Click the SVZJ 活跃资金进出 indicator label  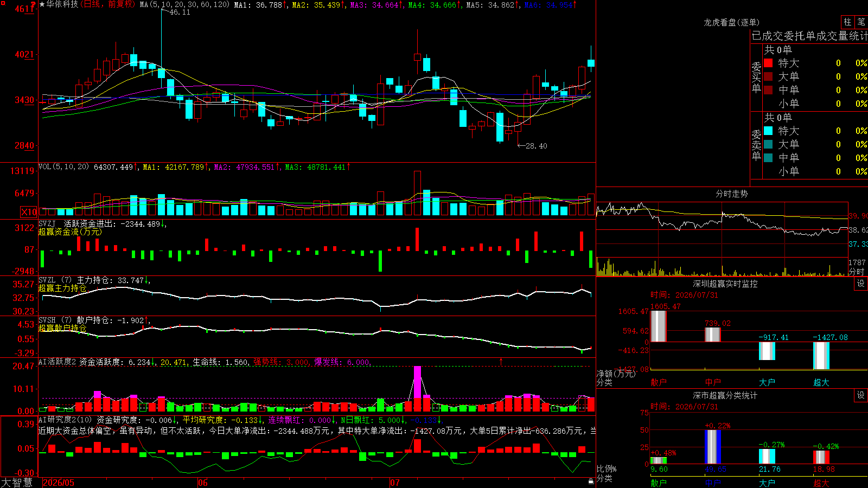pos(76,224)
